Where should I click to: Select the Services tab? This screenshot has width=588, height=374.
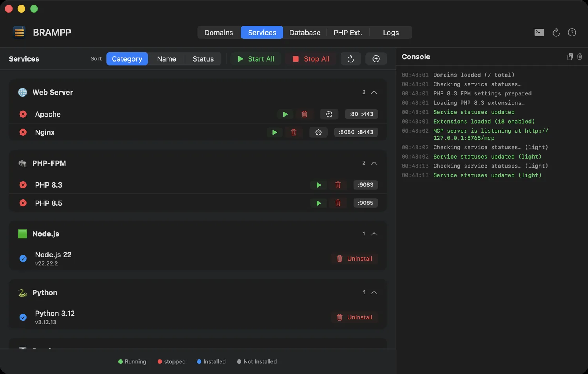pos(262,33)
